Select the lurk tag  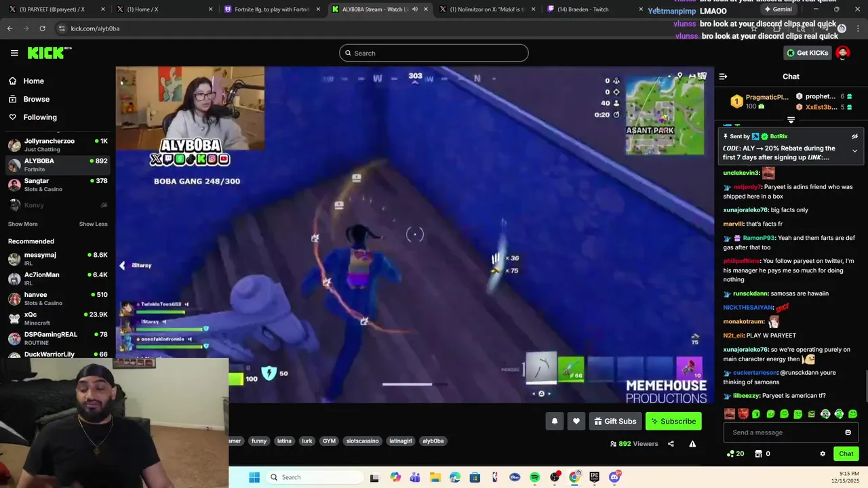[x=307, y=441]
